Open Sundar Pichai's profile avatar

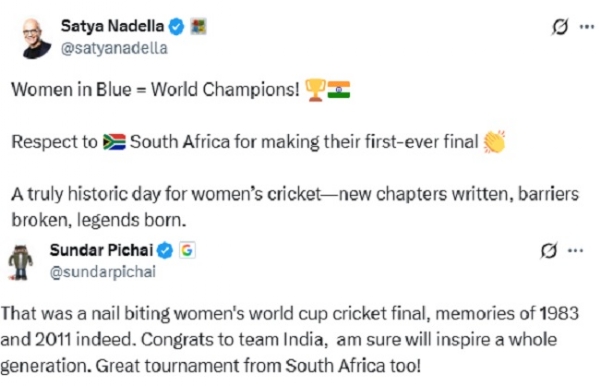pyautogui.click(x=21, y=262)
